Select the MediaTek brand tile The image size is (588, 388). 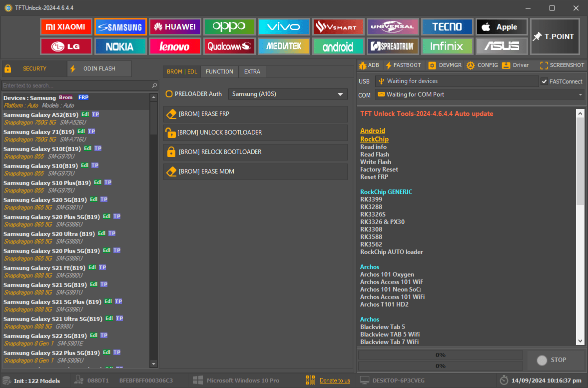pos(283,46)
